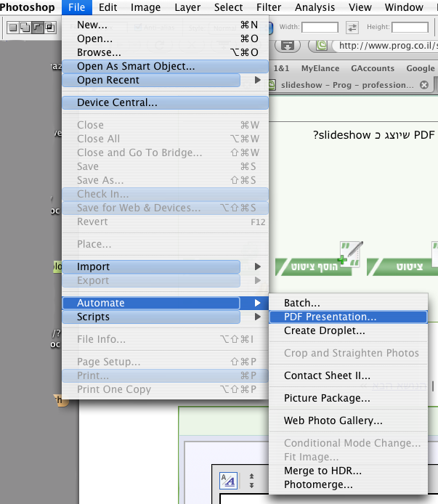This screenshot has height=504, width=438.
Task: Select the Scripts menu item
Action: (x=166, y=317)
